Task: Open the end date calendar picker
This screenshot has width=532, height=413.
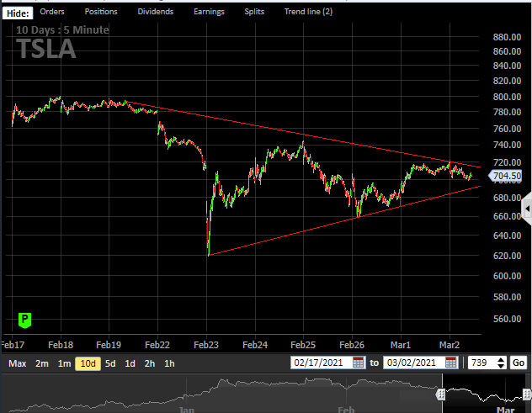Action: [x=450, y=363]
